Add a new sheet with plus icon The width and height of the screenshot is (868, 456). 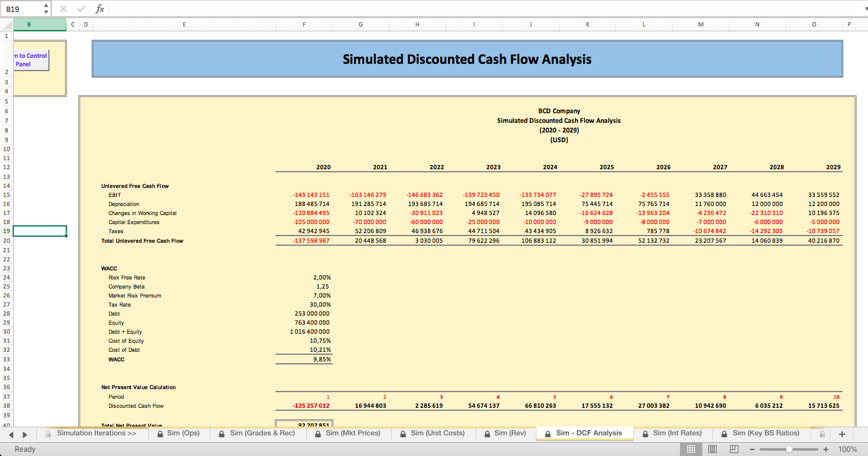click(x=842, y=434)
